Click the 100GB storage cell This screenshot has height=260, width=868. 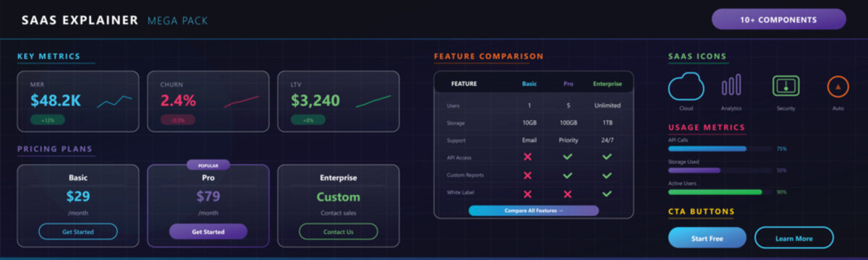pos(568,123)
